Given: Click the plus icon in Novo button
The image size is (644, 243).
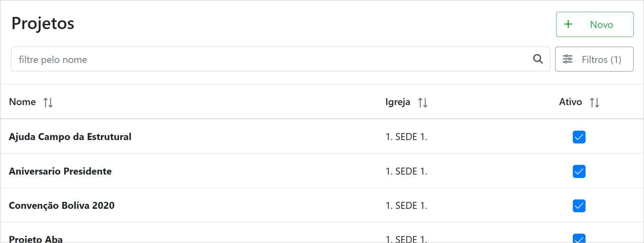Looking at the screenshot, I should (568, 24).
